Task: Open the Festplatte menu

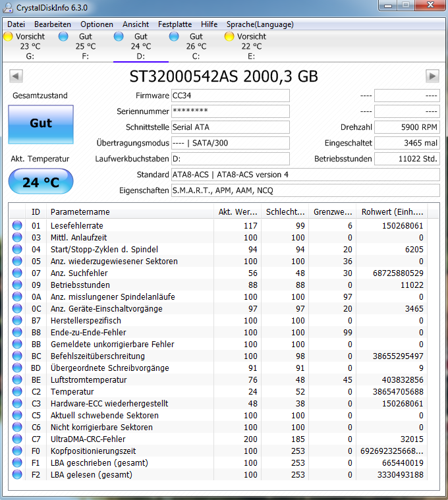Action: [x=175, y=24]
